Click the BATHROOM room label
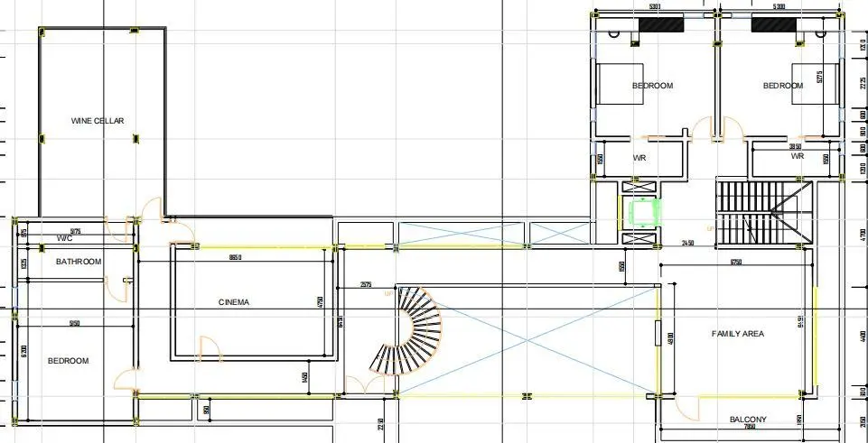 coord(79,262)
